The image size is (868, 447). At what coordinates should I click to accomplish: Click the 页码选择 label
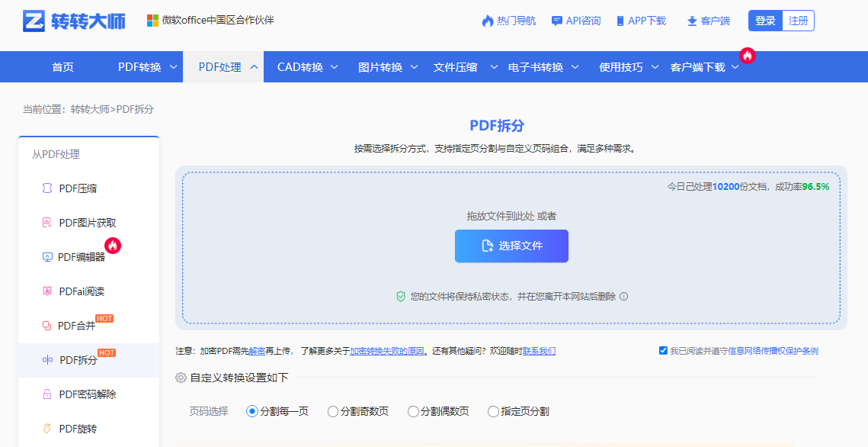(209, 412)
